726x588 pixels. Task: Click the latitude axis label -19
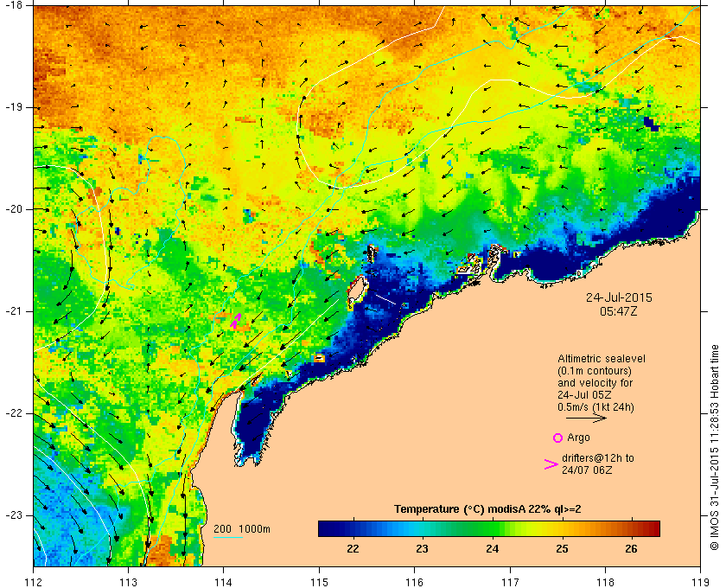pyautogui.click(x=13, y=107)
